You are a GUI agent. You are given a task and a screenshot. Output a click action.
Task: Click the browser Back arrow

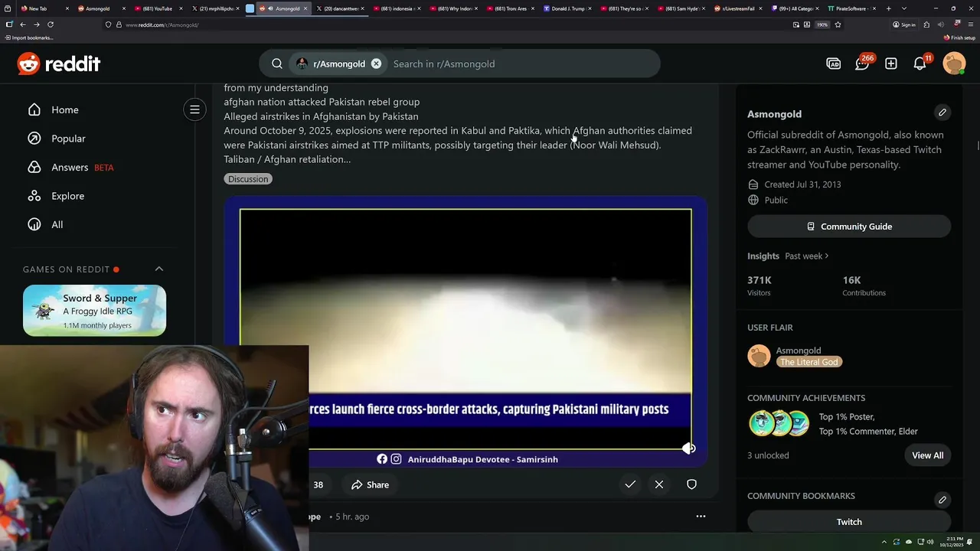(22, 24)
